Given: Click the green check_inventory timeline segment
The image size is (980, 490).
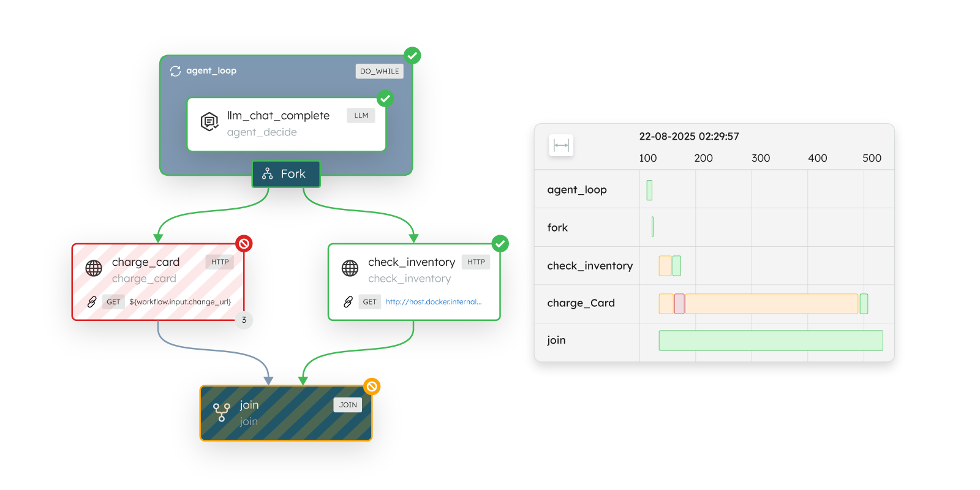Looking at the screenshot, I should pos(677,266).
